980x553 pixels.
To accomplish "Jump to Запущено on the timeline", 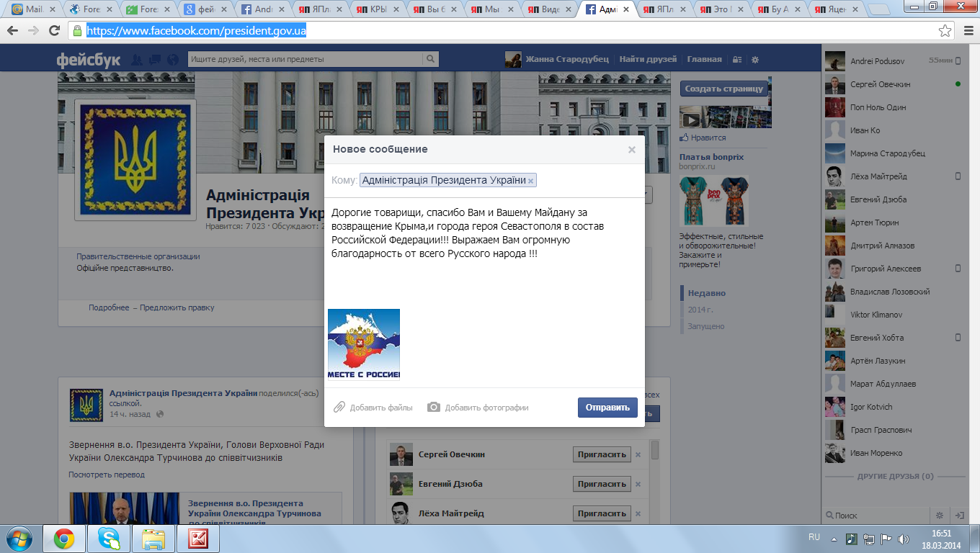I will (706, 326).
